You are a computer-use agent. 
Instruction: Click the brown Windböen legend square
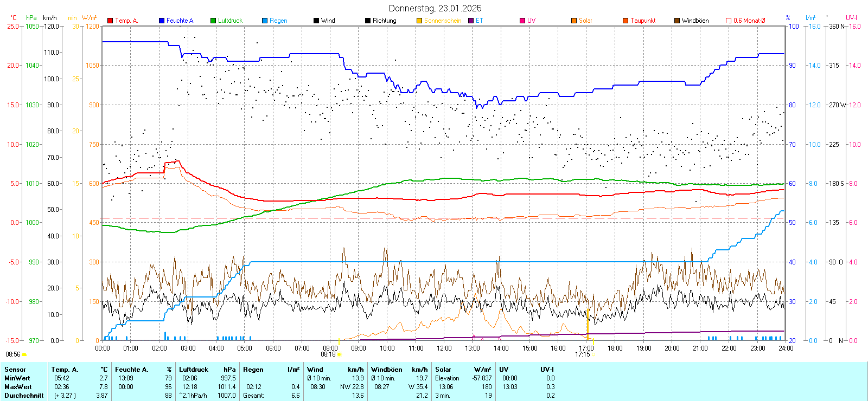[x=677, y=21]
